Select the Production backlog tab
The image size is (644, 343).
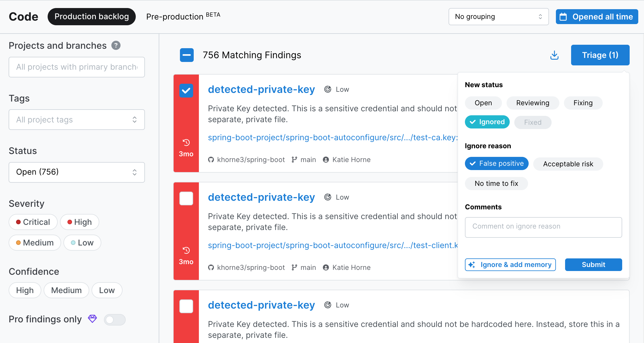tap(92, 16)
